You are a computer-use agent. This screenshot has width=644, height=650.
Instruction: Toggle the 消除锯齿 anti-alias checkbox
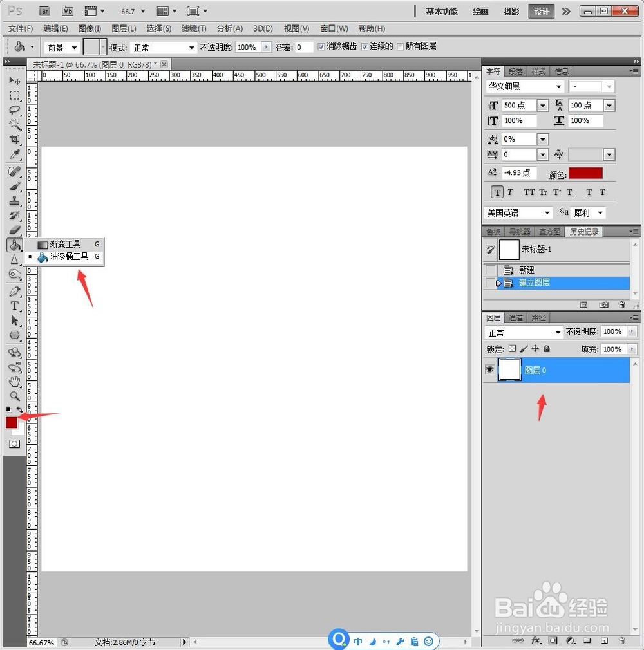[321, 47]
